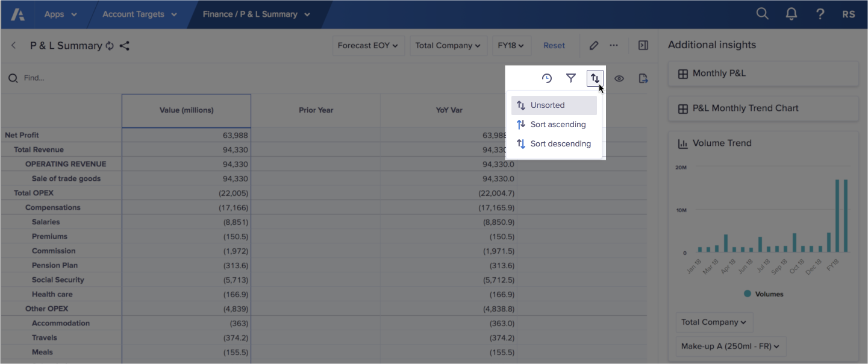
Task: Click the teal Volumes legend dot
Action: tap(746, 293)
